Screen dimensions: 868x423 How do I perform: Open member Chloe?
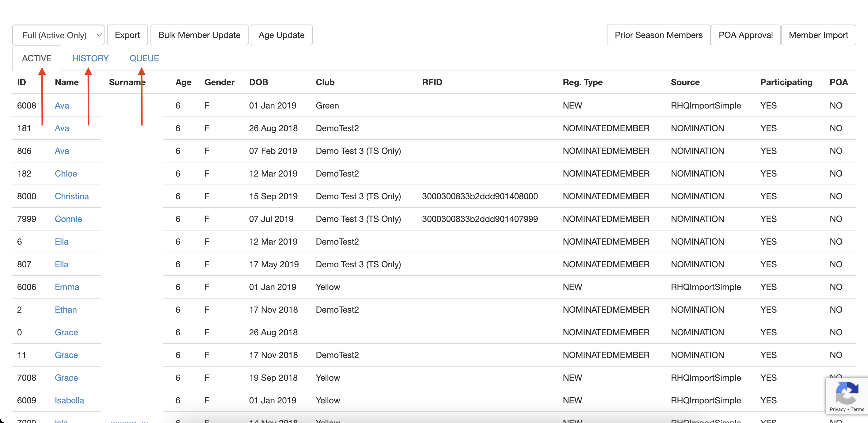point(66,173)
